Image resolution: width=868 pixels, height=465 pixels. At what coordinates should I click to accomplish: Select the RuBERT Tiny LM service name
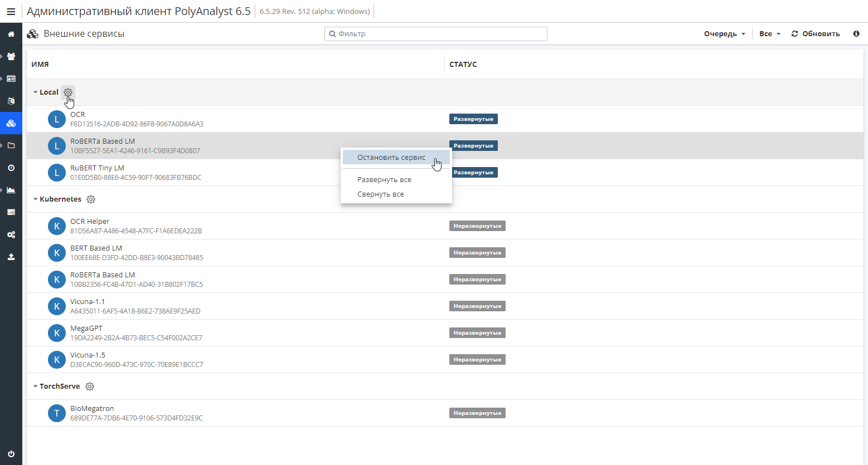point(97,168)
